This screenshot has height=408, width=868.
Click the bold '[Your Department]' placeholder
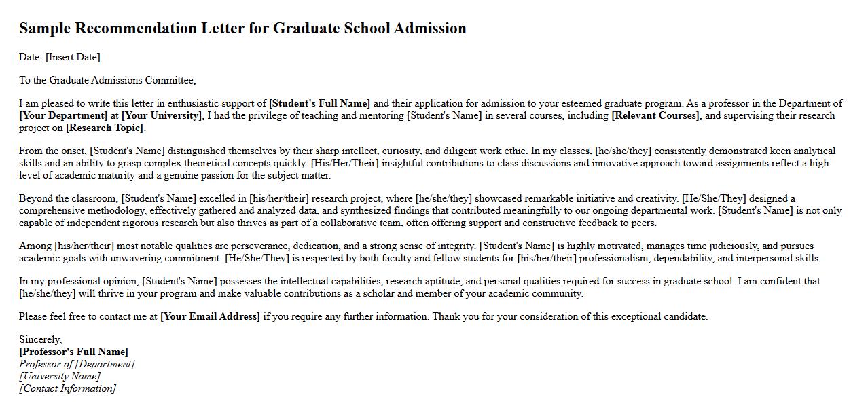(x=63, y=115)
